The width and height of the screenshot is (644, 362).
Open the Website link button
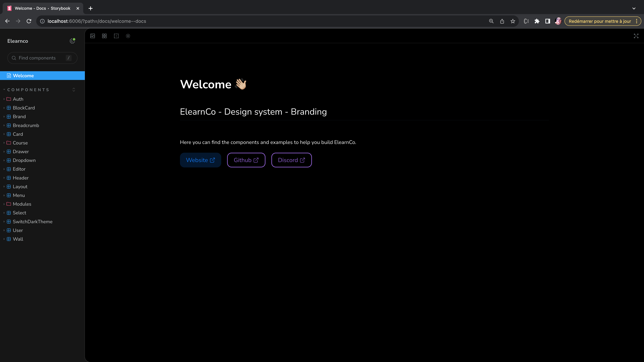click(x=200, y=160)
